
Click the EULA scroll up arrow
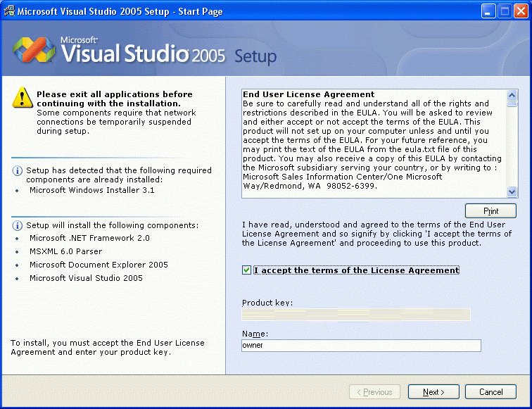[512, 95]
